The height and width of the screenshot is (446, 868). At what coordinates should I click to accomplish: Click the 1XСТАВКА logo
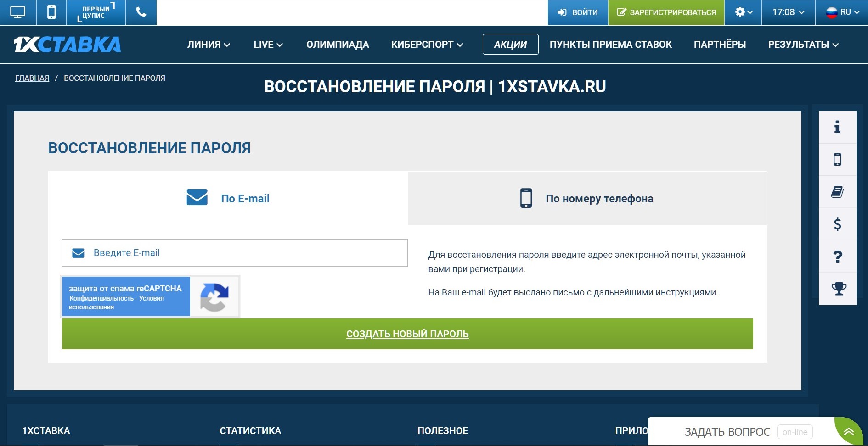67,45
